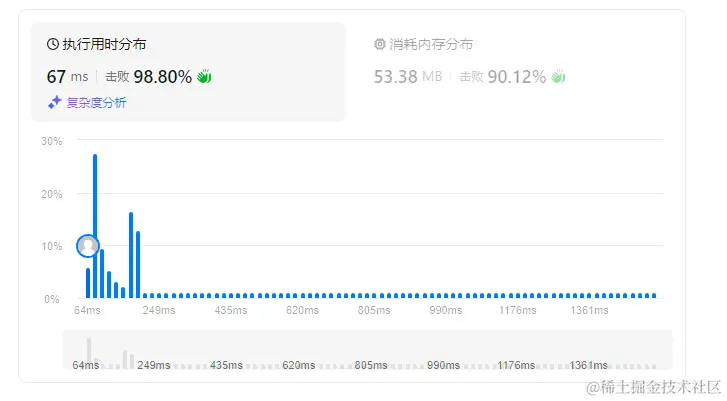Click the clock icon next to 执行用时分布
The image size is (727, 401).
(x=53, y=44)
